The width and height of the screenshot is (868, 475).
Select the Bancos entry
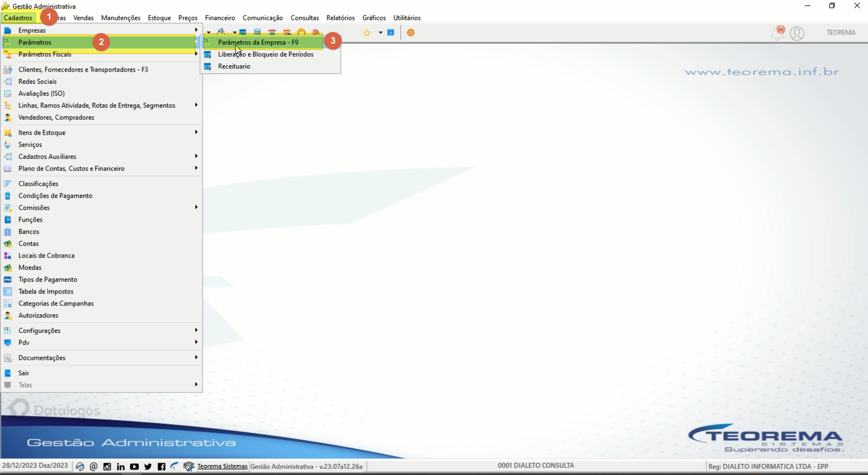pos(102,232)
